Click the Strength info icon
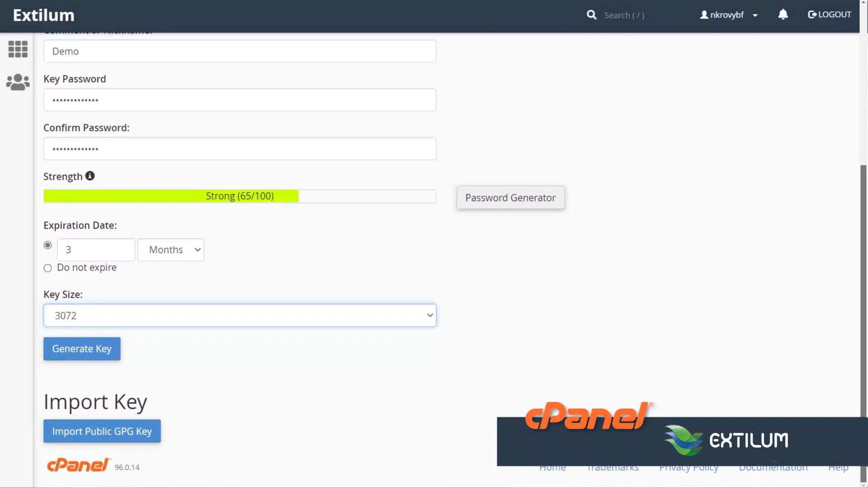The image size is (868, 488). click(x=90, y=176)
